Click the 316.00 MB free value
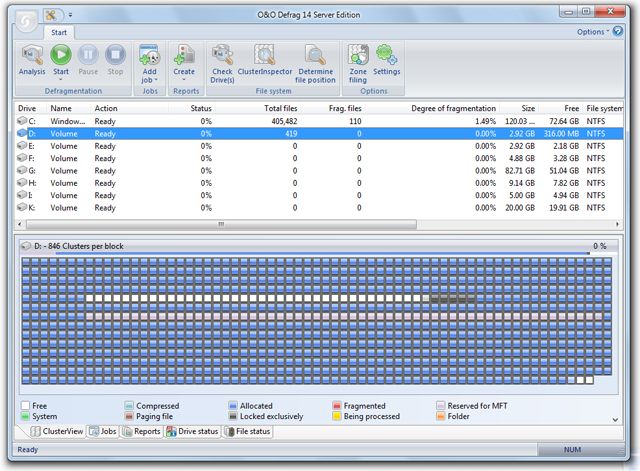The width and height of the screenshot is (640, 471). tap(561, 133)
